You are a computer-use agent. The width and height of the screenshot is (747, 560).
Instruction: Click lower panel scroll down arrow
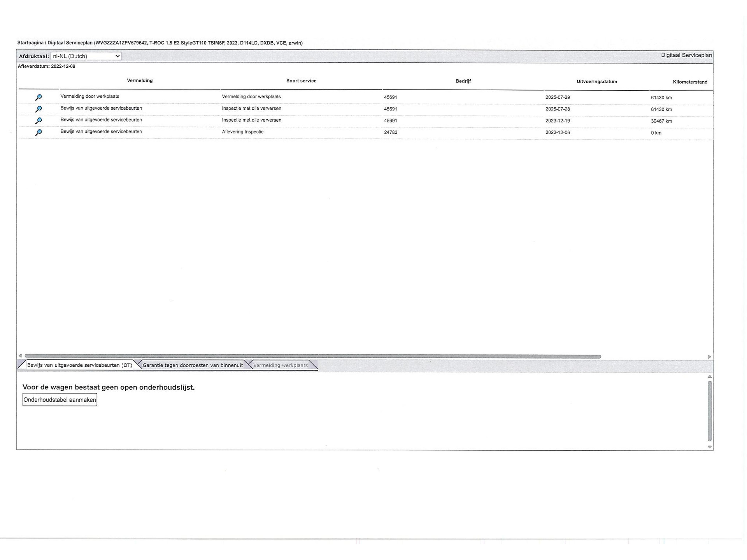[x=710, y=447]
